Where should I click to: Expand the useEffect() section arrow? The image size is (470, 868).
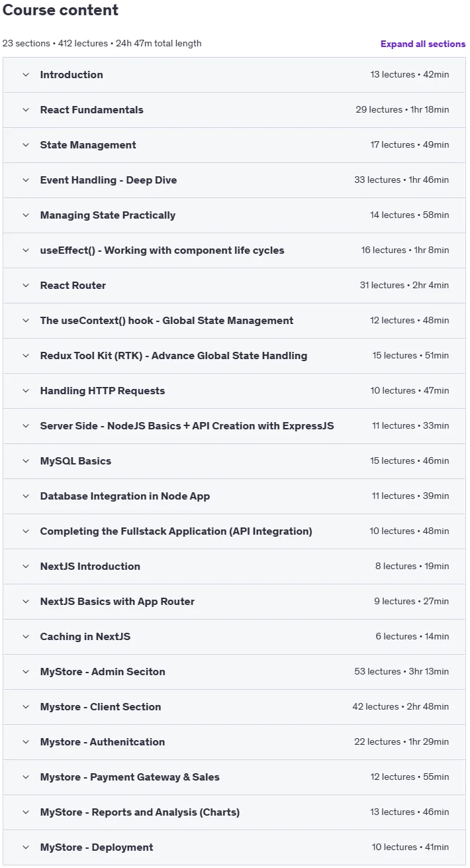(26, 250)
